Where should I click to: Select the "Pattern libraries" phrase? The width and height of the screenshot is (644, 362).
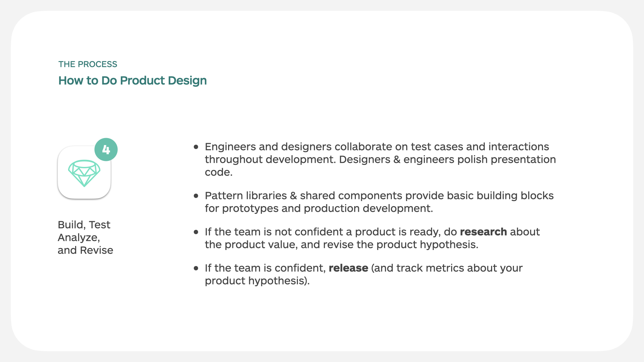click(x=246, y=196)
